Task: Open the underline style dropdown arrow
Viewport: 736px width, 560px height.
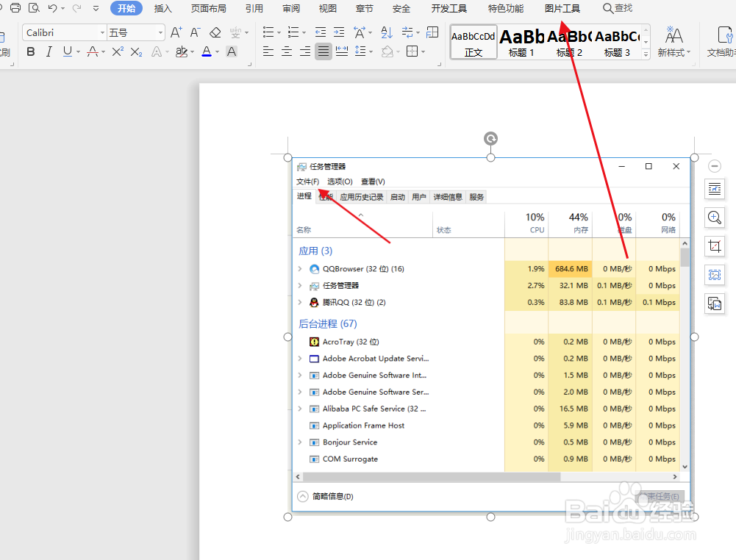Action: point(78,52)
